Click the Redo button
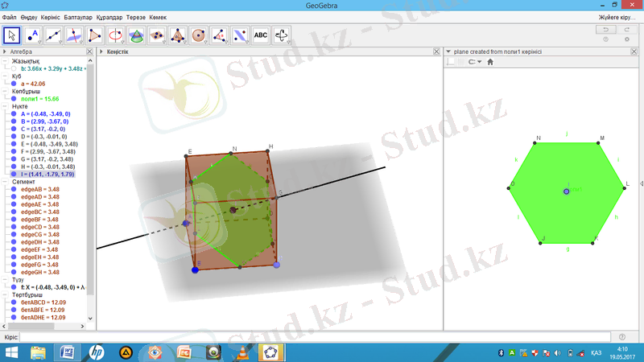644x362 pixels. click(x=627, y=30)
